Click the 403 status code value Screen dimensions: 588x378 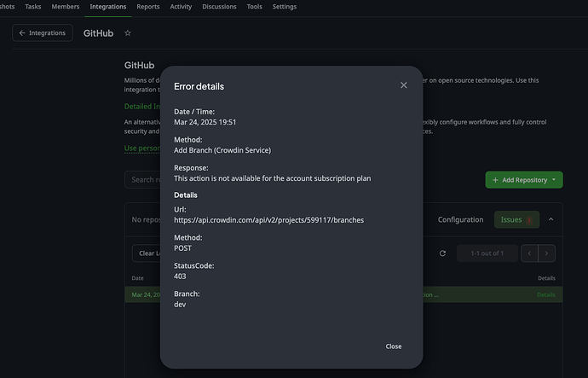180,276
